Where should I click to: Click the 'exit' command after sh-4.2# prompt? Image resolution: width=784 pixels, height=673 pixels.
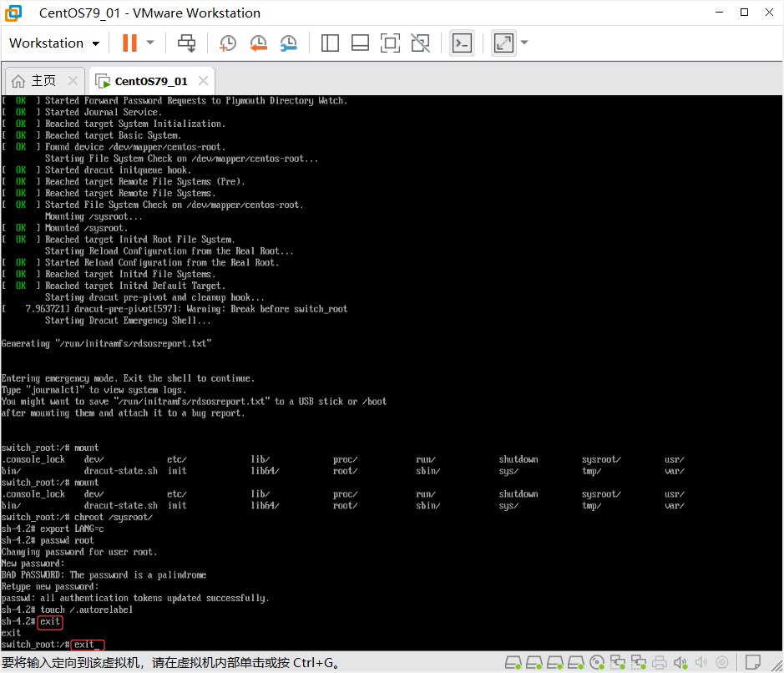tap(50, 621)
